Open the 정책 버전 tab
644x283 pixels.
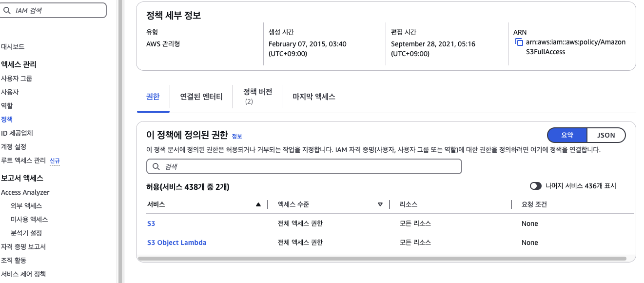pyautogui.click(x=257, y=96)
